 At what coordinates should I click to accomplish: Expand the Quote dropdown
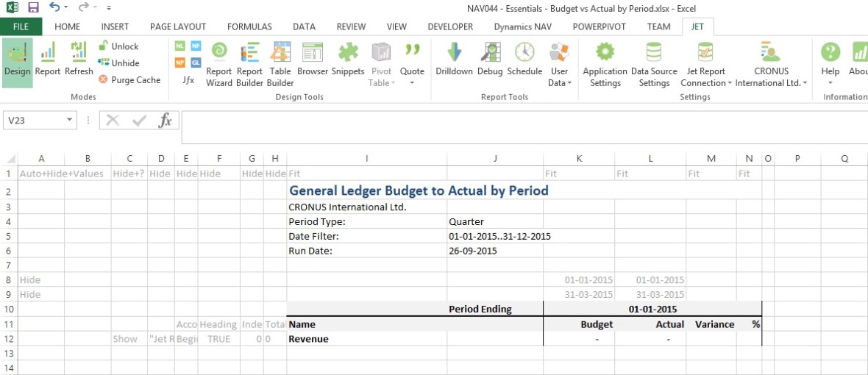pos(412,82)
